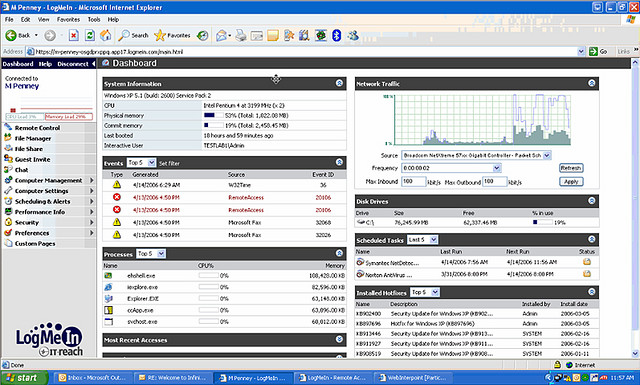Click the Physical memory usage bar
The width and height of the screenshot is (640, 385).
213,116
